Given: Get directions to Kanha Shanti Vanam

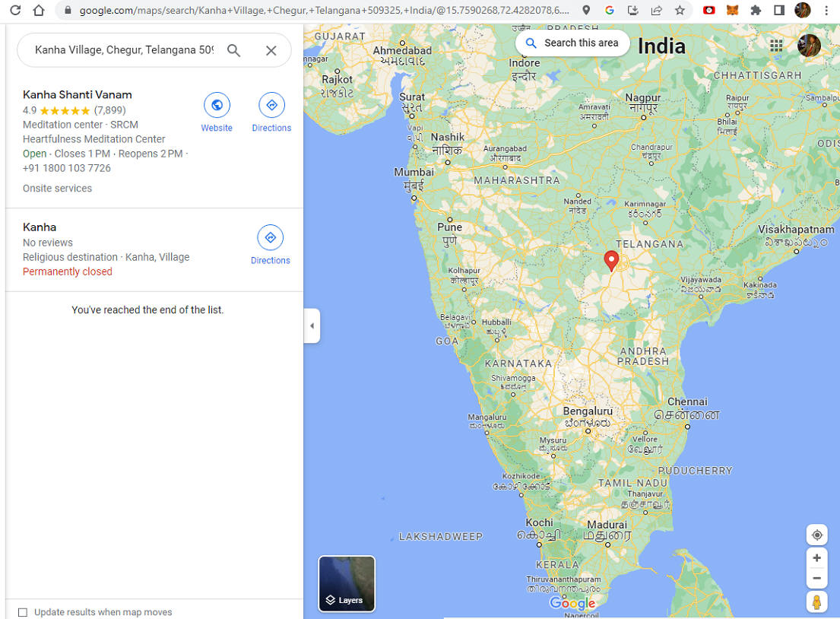Looking at the screenshot, I should tap(271, 105).
